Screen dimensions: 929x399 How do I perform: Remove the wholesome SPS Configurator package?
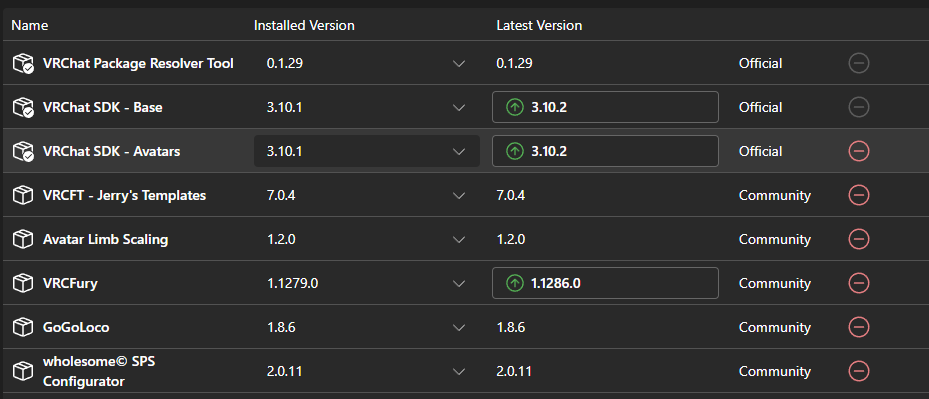point(858,371)
